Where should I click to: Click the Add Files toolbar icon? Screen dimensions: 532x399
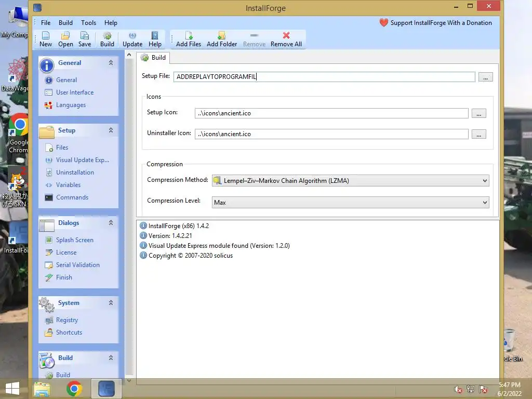click(188, 39)
